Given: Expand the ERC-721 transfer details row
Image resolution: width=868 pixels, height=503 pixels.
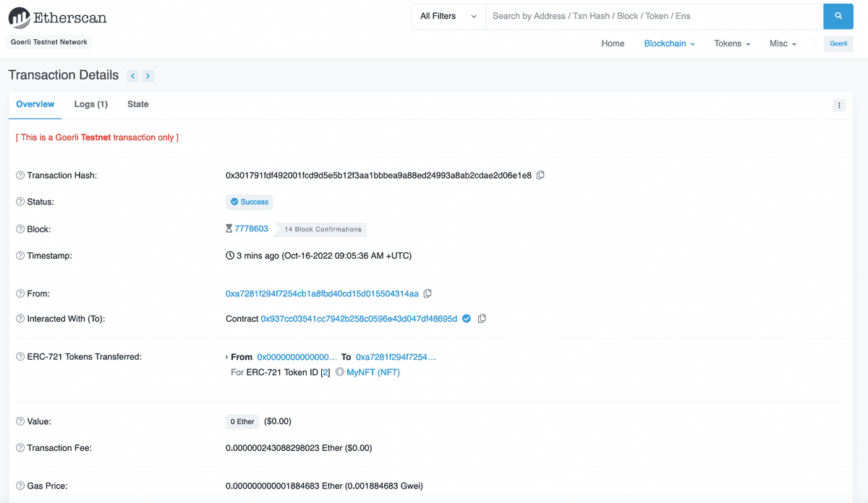Looking at the screenshot, I should coord(226,356).
